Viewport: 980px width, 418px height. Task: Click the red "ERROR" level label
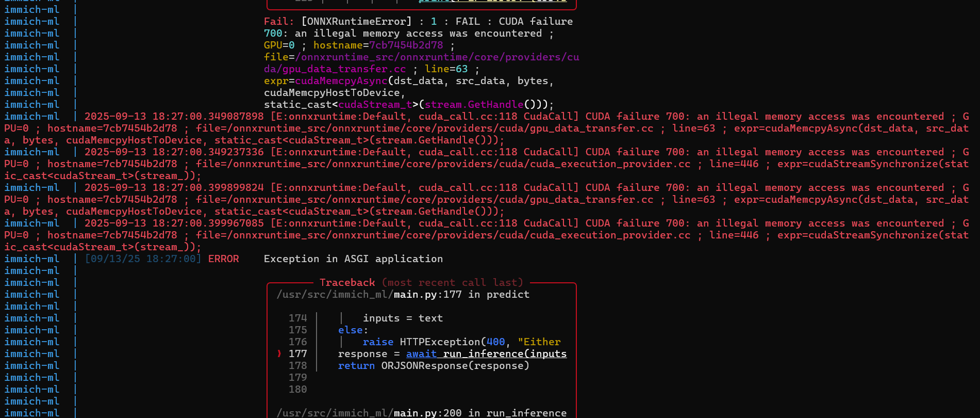point(224,259)
